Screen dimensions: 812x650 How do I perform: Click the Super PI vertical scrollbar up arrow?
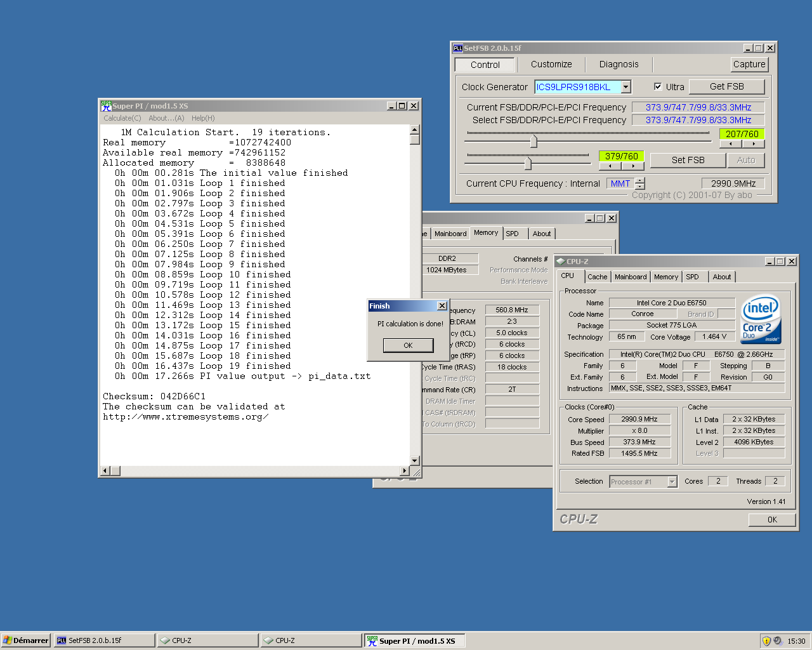tap(415, 129)
